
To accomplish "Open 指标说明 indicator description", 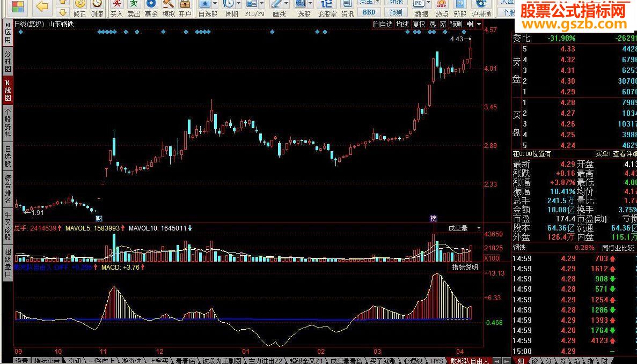I will click(x=465, y=268).
